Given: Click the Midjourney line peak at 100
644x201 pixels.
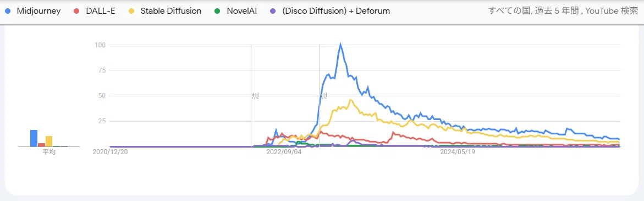Looking at the screenshot, I should tap(340, 44).
